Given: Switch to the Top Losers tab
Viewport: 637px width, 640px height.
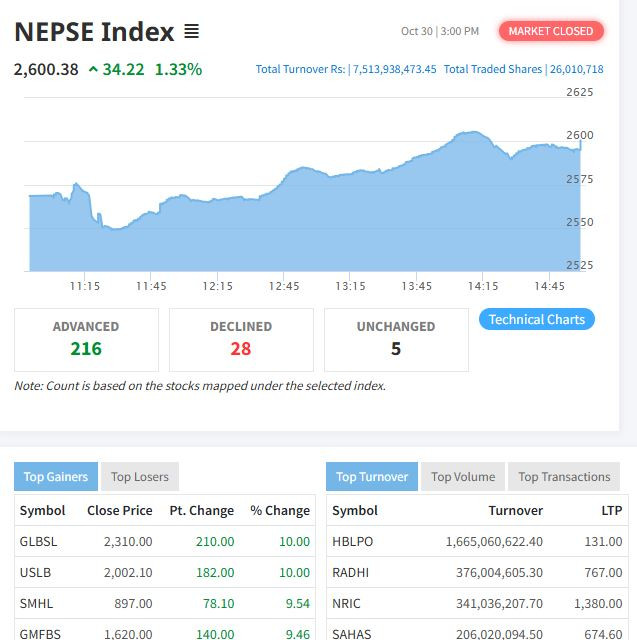Looking at the screenshot, I should tap(140, 477).
